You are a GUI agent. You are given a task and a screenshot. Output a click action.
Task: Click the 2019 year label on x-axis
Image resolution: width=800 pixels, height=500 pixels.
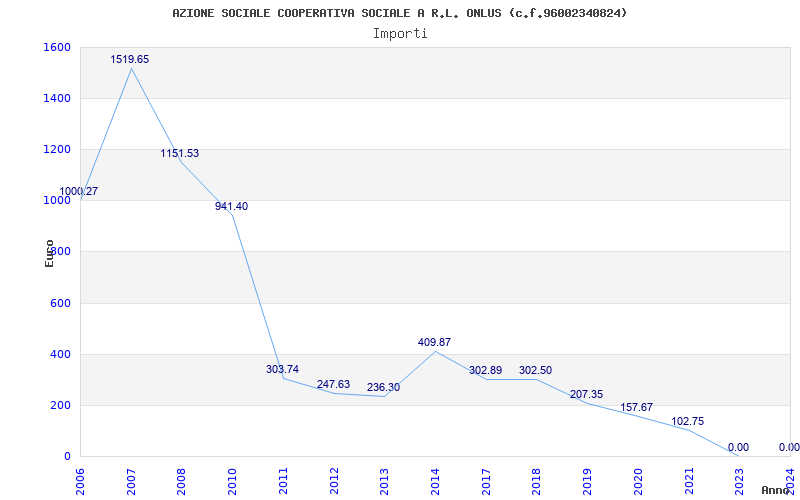point(587,479)
